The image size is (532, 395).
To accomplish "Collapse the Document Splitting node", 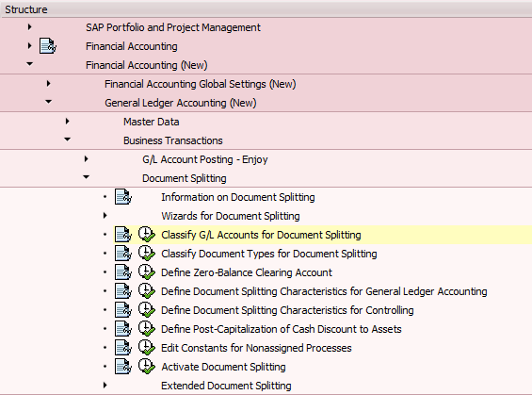I will [x=87, y=176].
